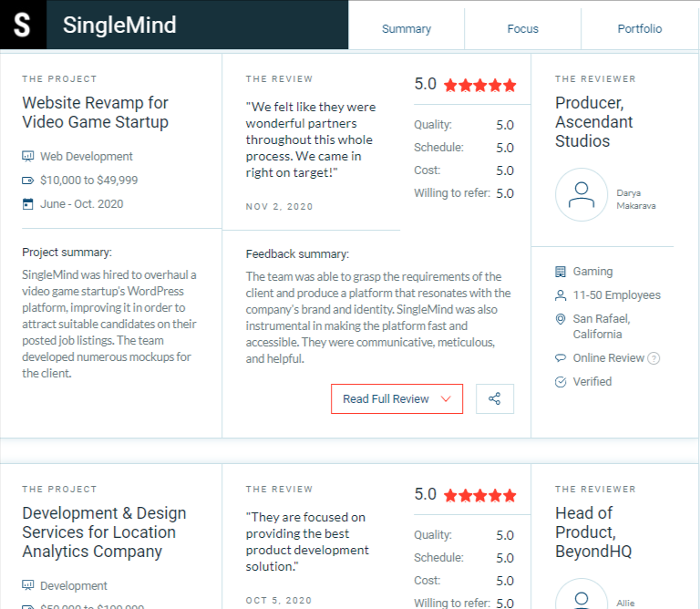Click the five red stars of first review
The height and width of the screenshot is (609, 700).
click(480, 85)
